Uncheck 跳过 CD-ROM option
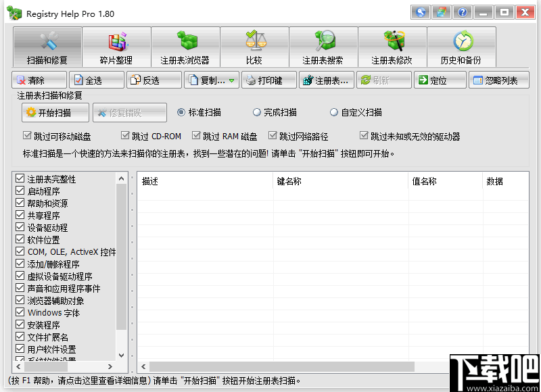This screenshot has width=541, height=392. (x=125, y=135)
